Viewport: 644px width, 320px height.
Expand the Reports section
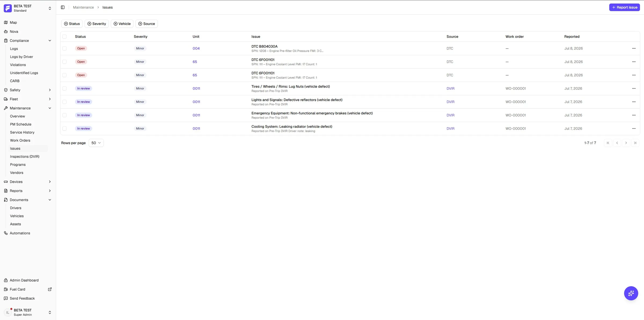tap(50, 191)
